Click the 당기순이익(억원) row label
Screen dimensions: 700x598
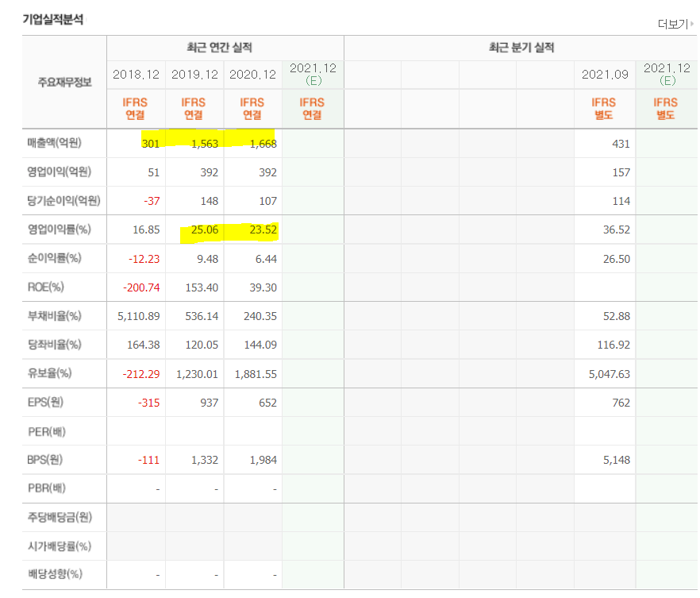63,200
